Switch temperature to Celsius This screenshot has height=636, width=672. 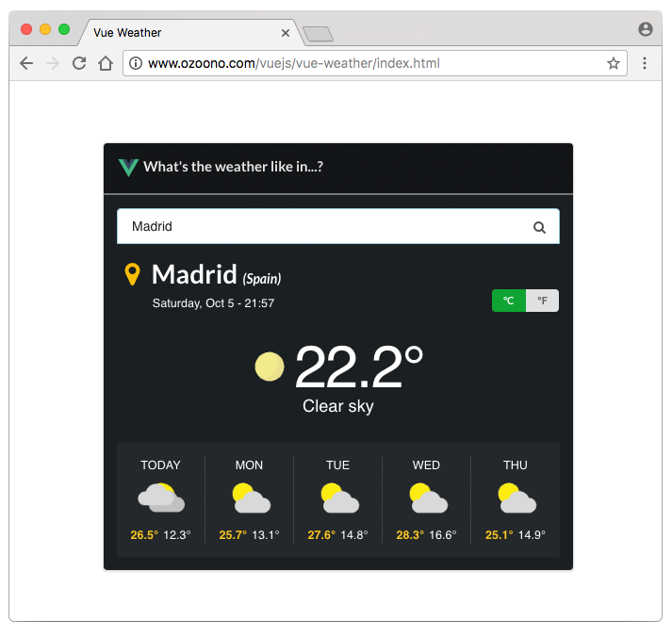pyautogui.click(x=509, y=301)
